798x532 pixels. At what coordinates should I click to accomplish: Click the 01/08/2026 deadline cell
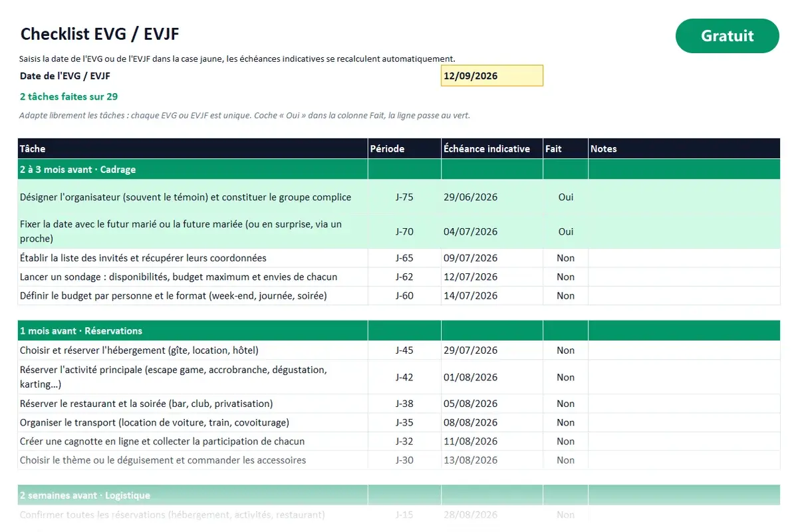click(492, 377)
